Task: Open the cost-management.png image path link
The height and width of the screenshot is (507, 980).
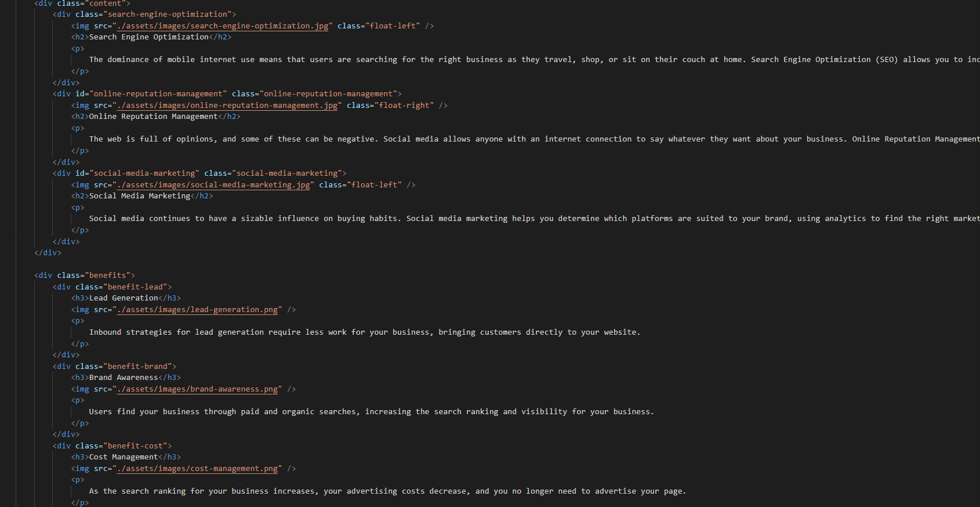Action: tap(197, 469)
